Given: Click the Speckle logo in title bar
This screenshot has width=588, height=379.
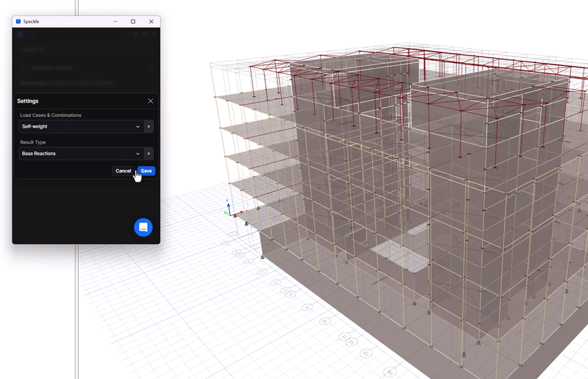Looking at the screenshot, I should (18, 21).
